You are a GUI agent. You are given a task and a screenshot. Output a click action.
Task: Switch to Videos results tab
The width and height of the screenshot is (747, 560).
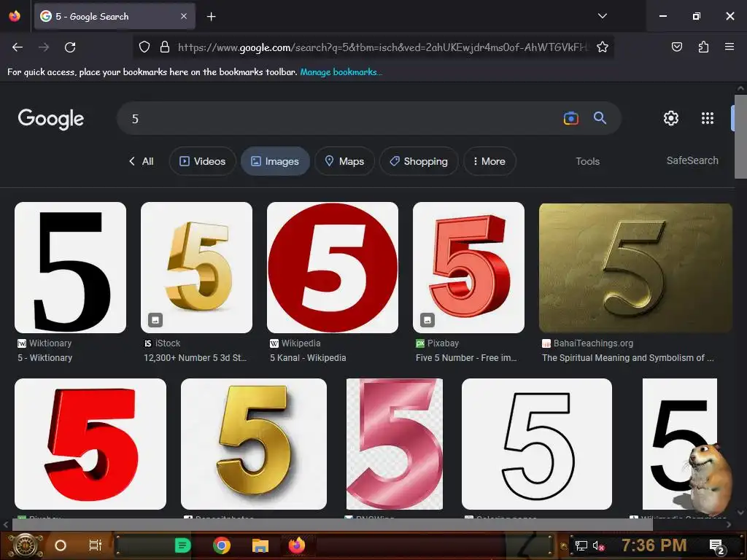coord(203,161)
